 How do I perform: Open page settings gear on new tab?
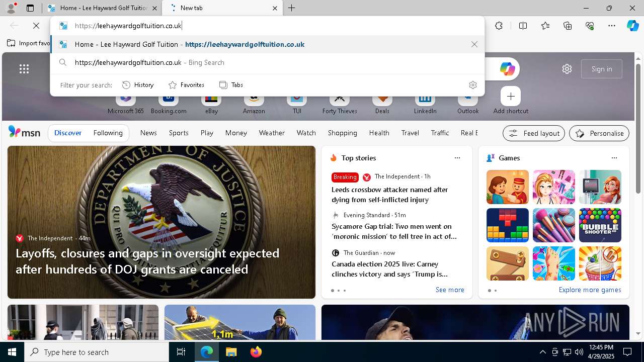pos(567,69)
